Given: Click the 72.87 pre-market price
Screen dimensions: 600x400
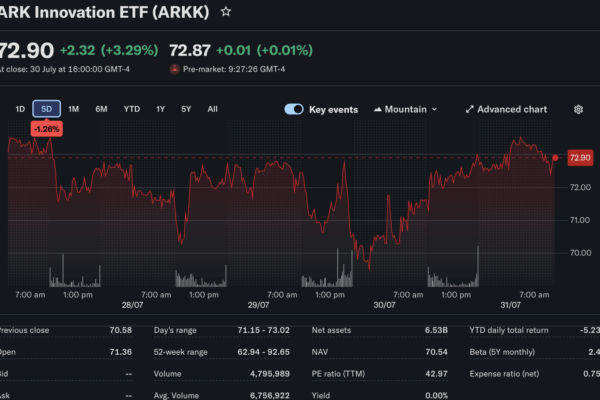Looking at the screenshot, I should (190, 50).
